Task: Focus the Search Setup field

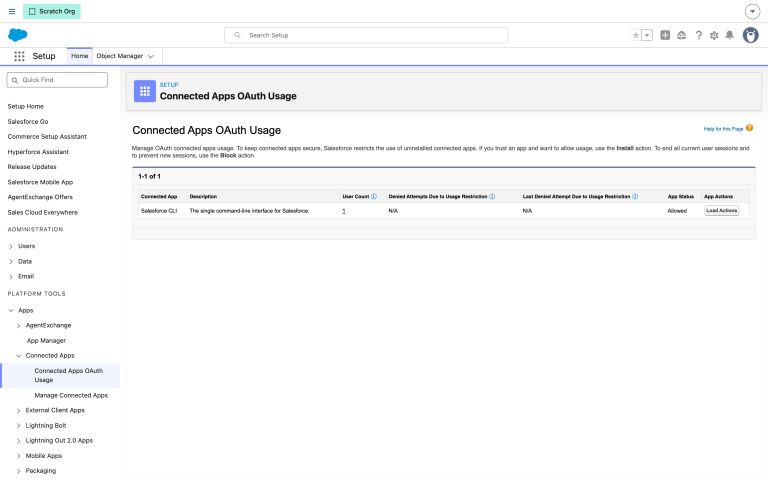Action: [x=366, y=35]
